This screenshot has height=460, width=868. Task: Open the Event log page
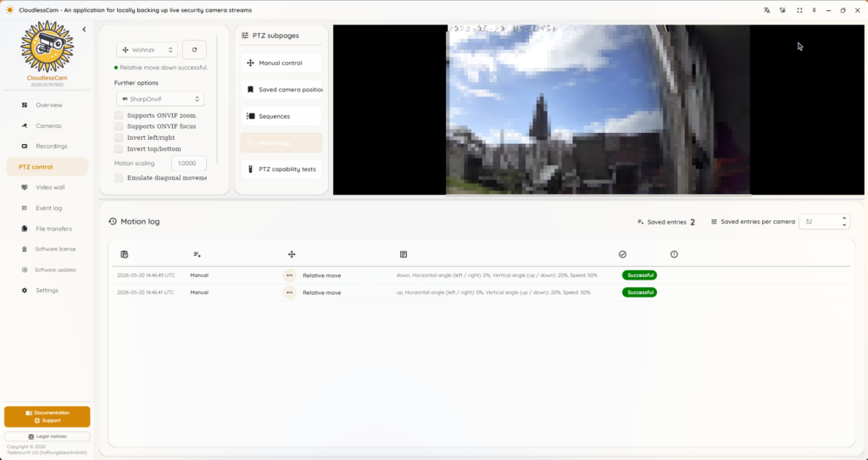click(47, 208)
